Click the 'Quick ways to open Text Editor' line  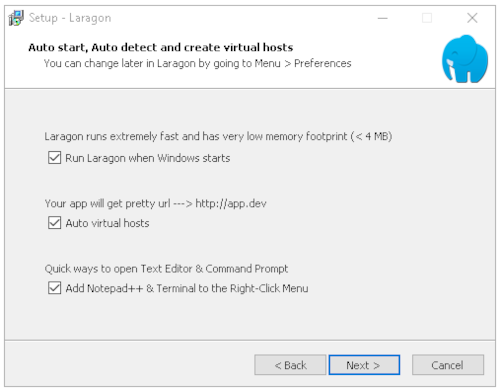click(x=166, y=269)
